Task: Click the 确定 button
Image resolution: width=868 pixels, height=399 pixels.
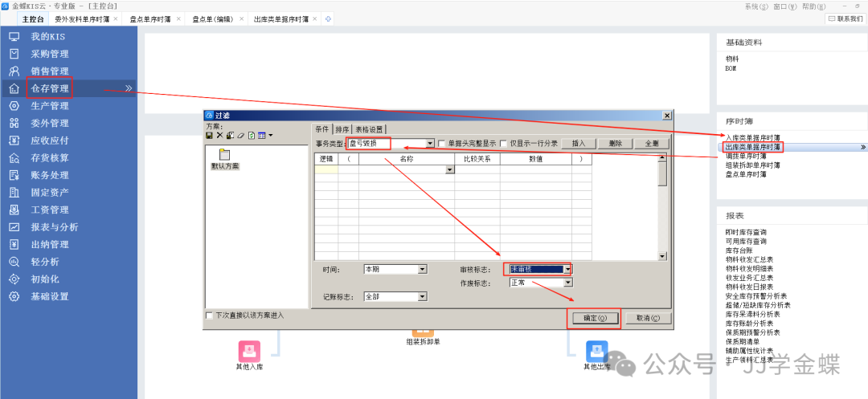Action: [x=594, y=318]
